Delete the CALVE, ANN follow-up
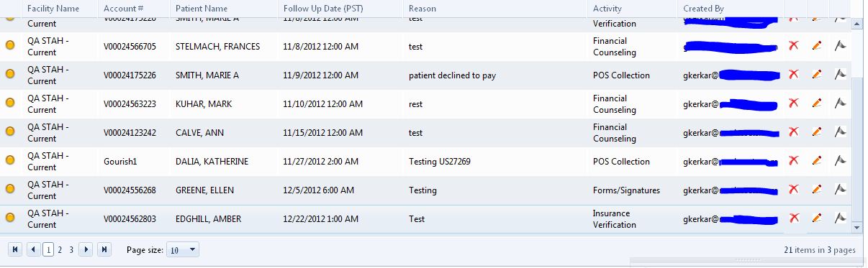The image size is (868, 268). click(x=794, y=131)
